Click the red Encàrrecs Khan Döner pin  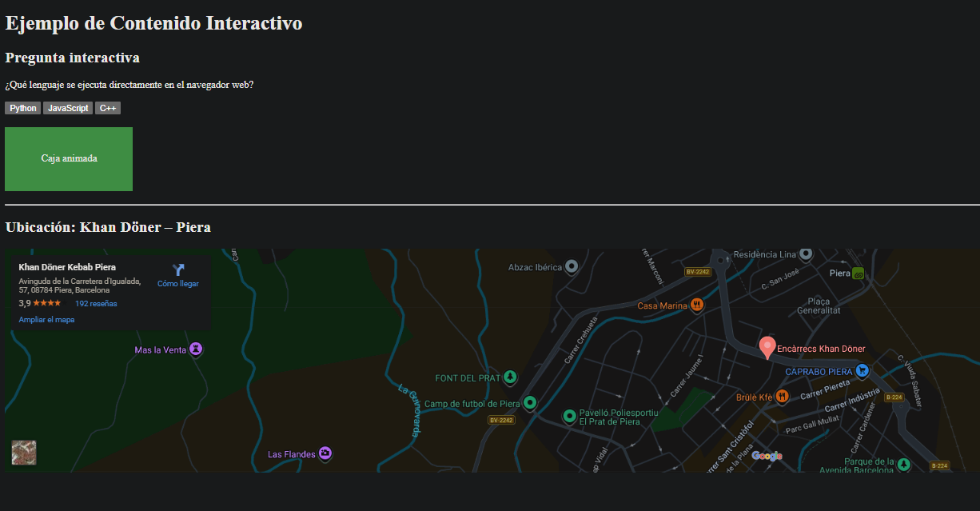(x=767, y=348)
